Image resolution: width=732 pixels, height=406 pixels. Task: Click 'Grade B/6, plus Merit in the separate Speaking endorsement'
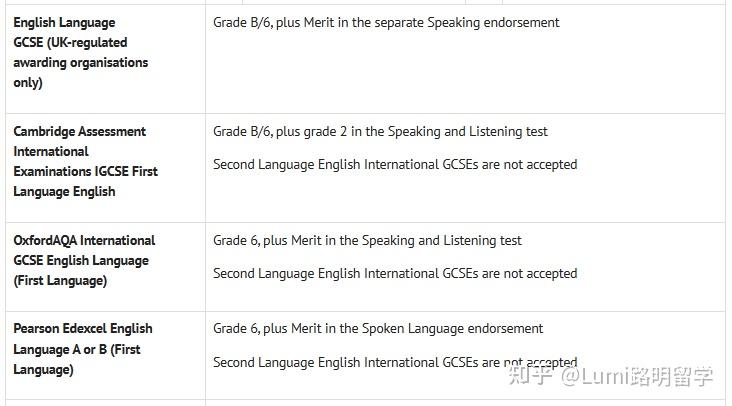point(386,22)
